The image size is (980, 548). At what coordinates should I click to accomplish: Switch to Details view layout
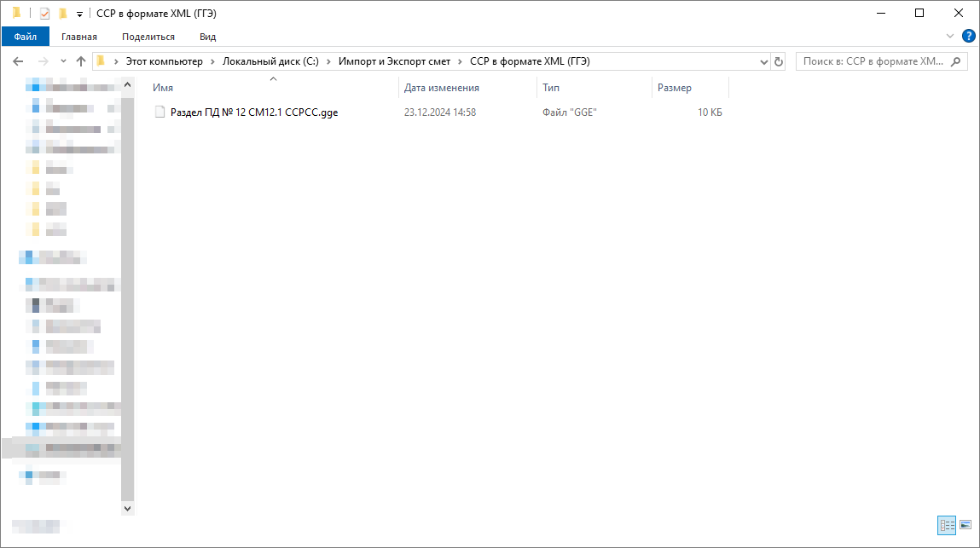point(947,525)
